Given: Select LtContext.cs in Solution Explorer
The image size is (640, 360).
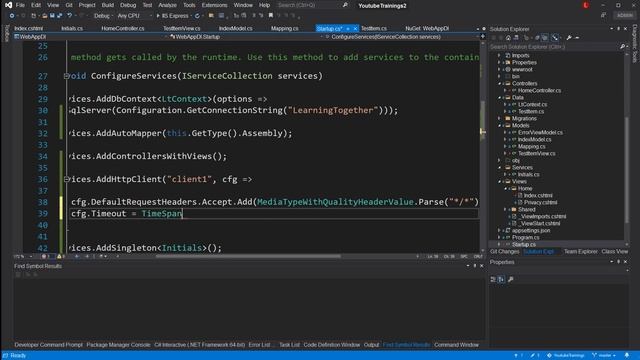Looking at the screenshot, I should [532, 104].
